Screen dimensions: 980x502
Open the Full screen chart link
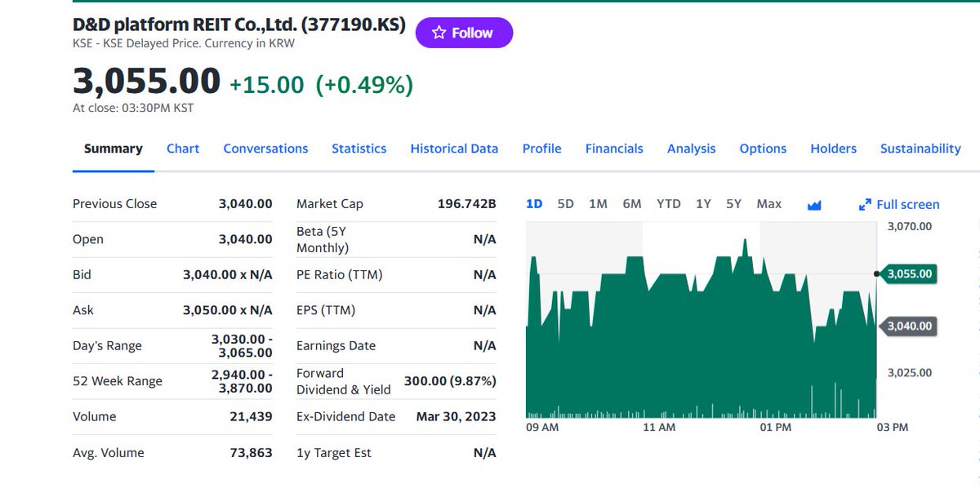coord(899,205)
